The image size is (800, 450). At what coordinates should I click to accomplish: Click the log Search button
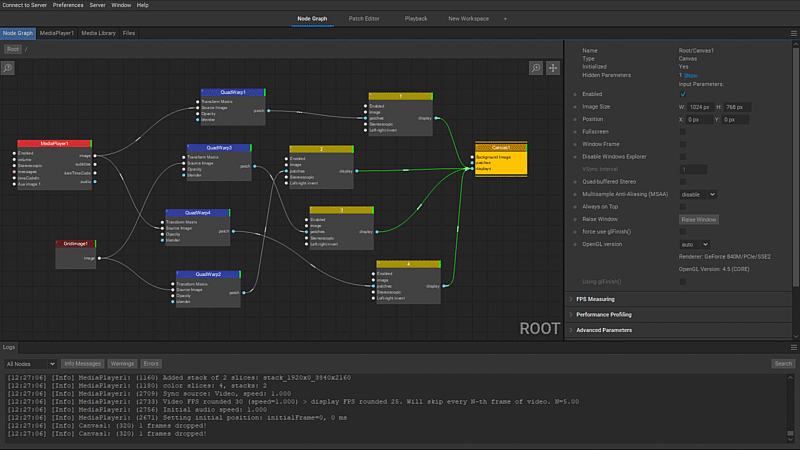click(783, 364)
